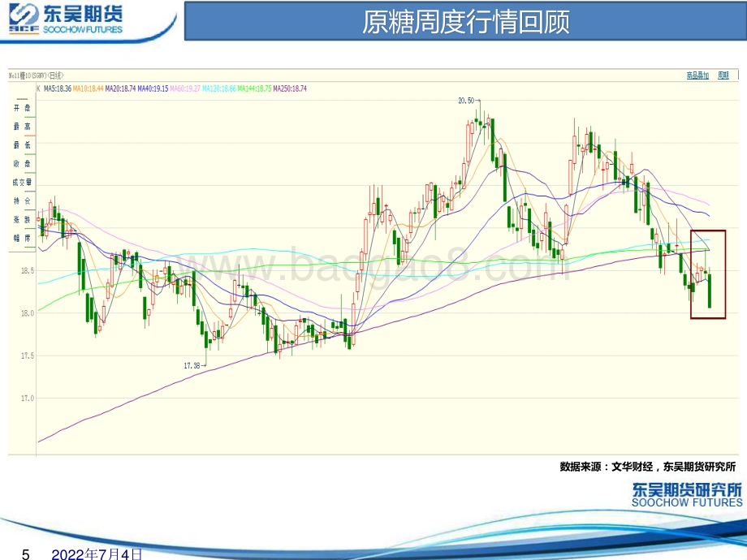Select the MA40:19.15 indicator label
Viewport: 747px width, 560px height.
coord(153,88)
